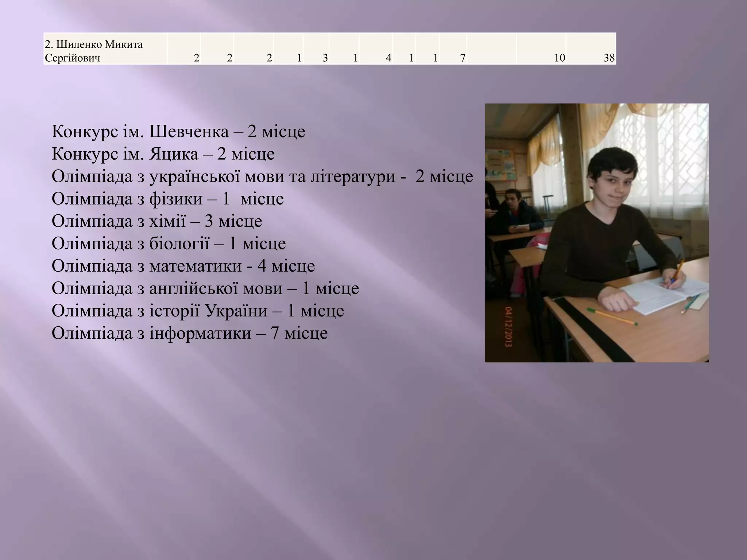Click the date stamp '04/12/2013' on the photo
The height and width of the screenshot is (560, 747).
pos(509,327)
